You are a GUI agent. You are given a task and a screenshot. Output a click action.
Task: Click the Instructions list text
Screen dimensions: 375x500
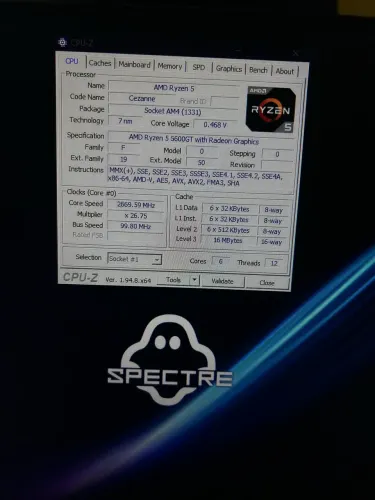tap(196, 176)
